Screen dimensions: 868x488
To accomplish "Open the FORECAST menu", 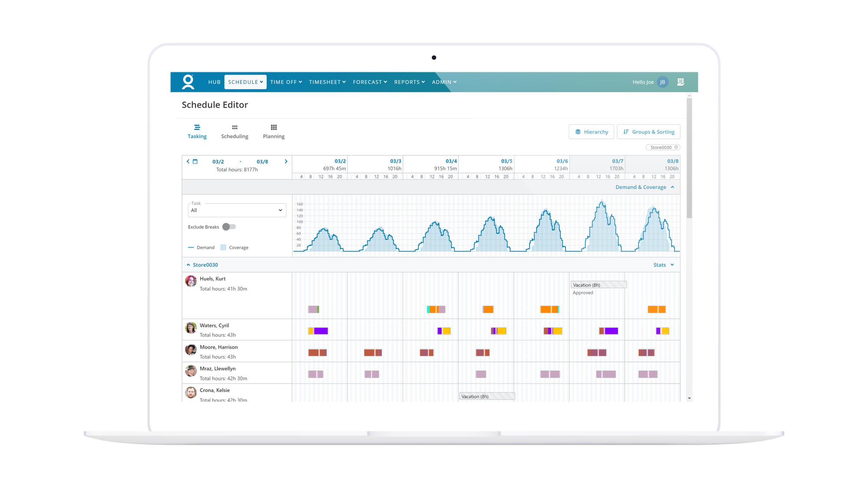I will pos(369,82).
